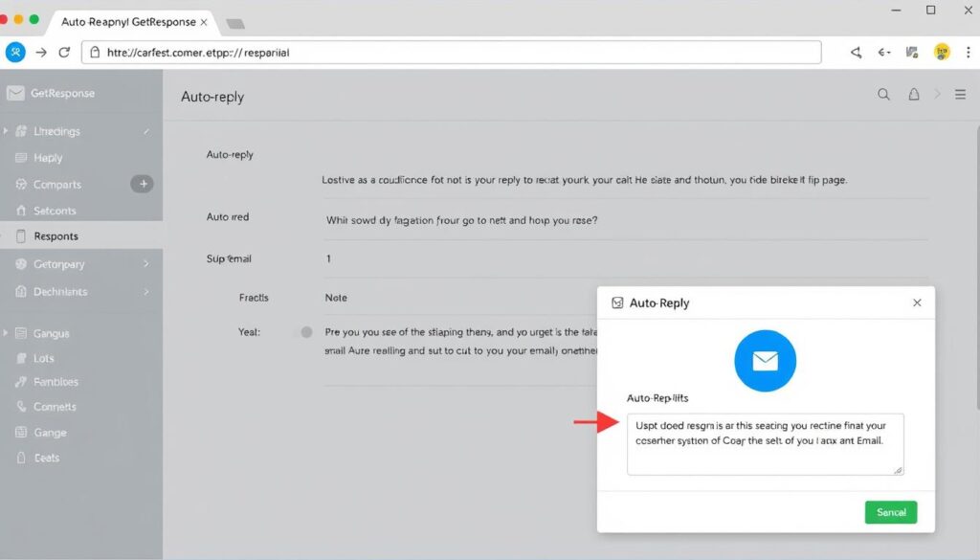Click the blue envelope icon in dialog
This screenshot has height=560, width=980.
point(765,361)
